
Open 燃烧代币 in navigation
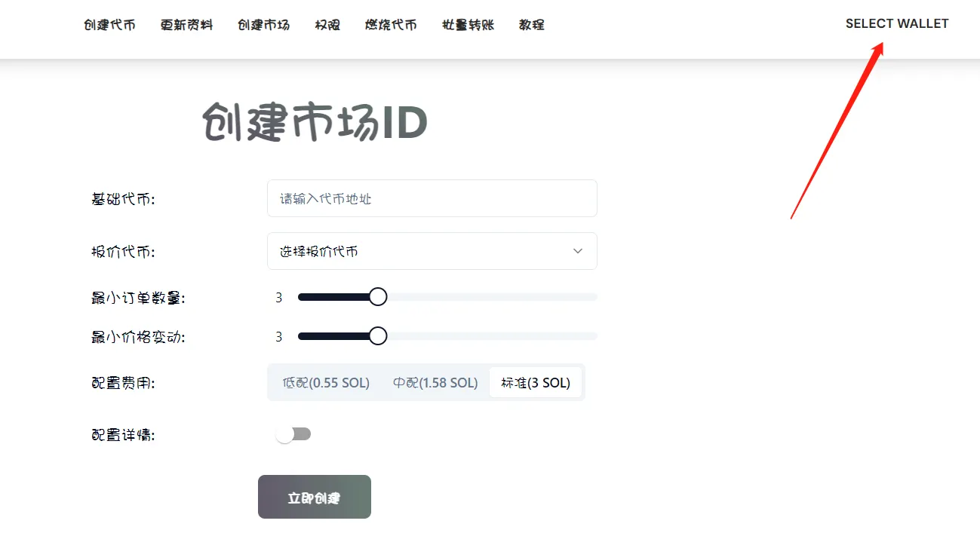(x=391, y=25)
